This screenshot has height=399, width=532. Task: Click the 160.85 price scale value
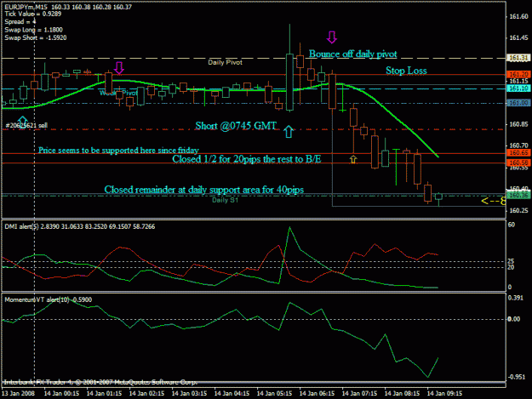coord(518,124)
